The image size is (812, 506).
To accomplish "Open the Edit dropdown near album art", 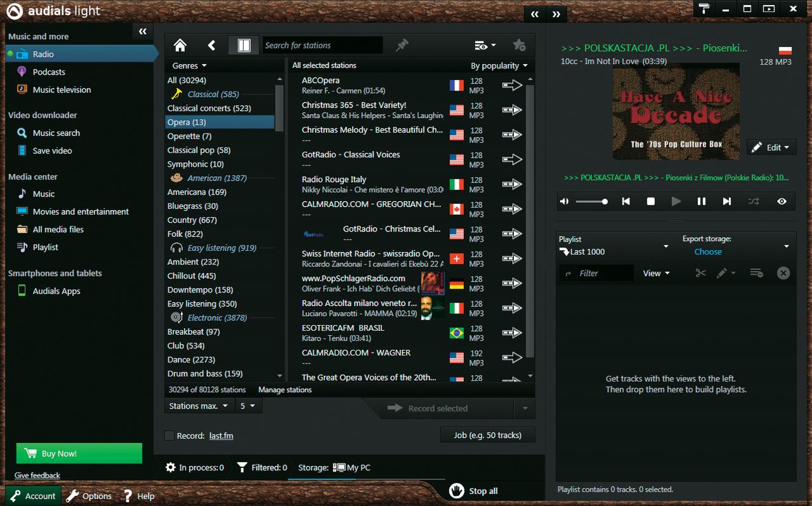I will tap(771, 147).
